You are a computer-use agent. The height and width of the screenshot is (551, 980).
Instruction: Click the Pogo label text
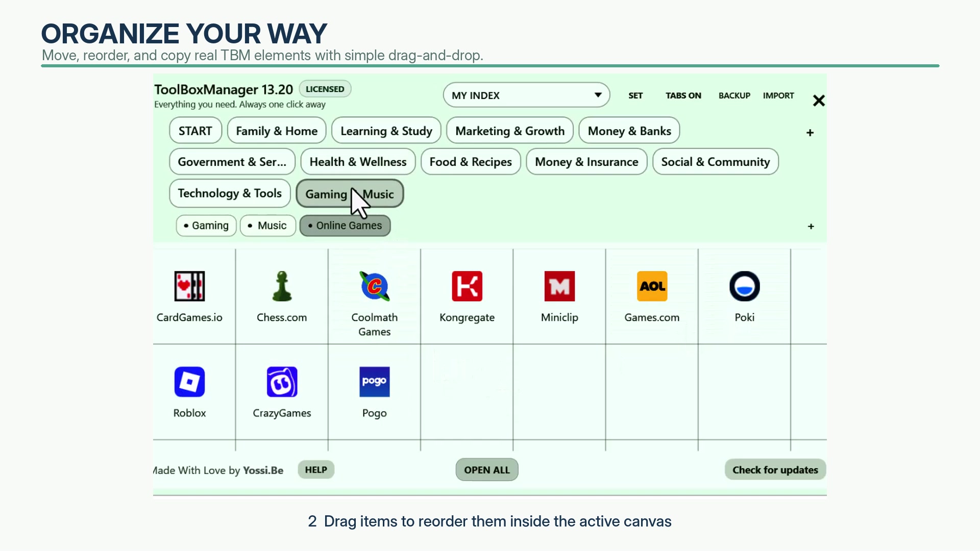[375, 413]
